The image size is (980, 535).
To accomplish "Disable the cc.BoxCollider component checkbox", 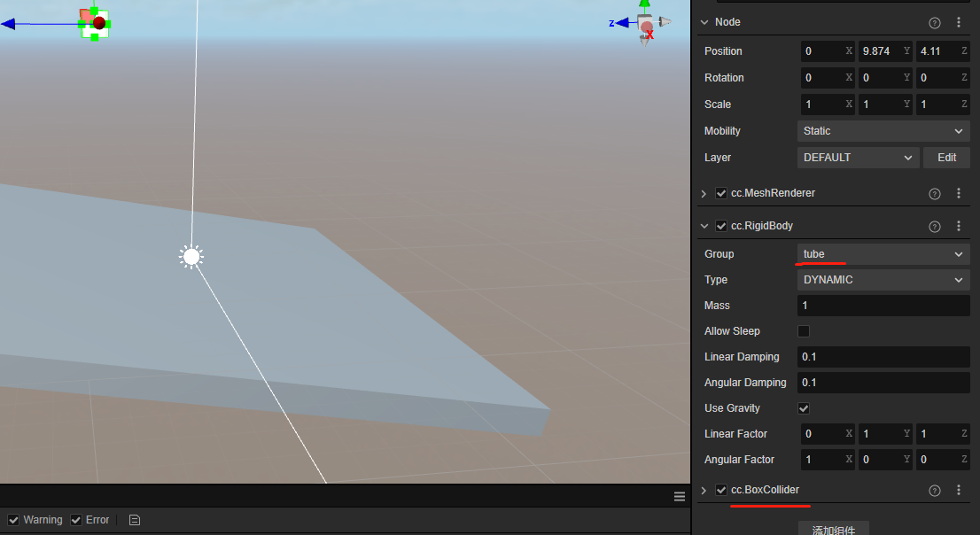I will [x=721, y=490].
